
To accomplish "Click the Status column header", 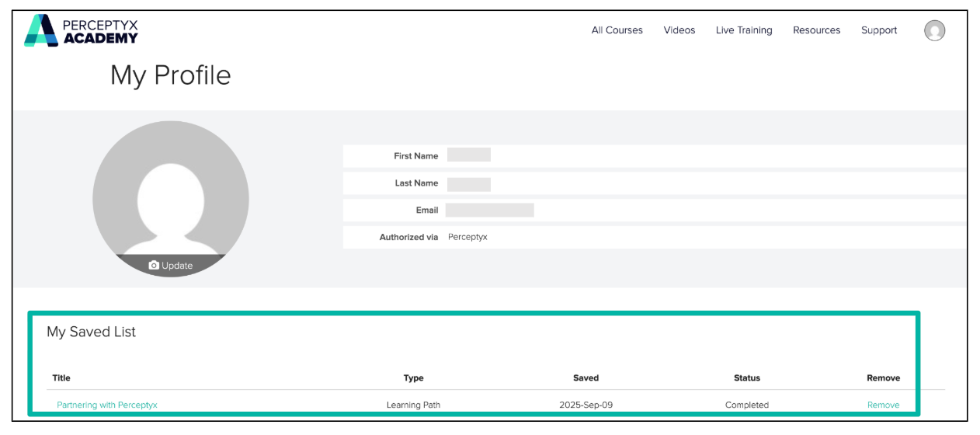I will pyautogui.click(x=747, y=378).
